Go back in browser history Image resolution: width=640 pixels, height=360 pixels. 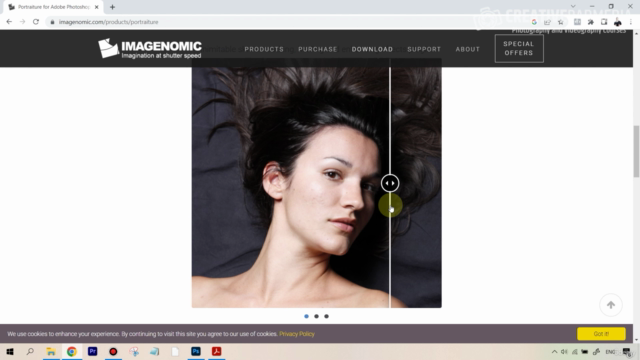9,22
